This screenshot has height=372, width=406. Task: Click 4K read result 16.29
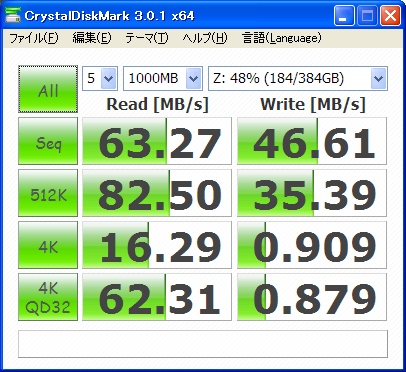(x=157, y=245)
